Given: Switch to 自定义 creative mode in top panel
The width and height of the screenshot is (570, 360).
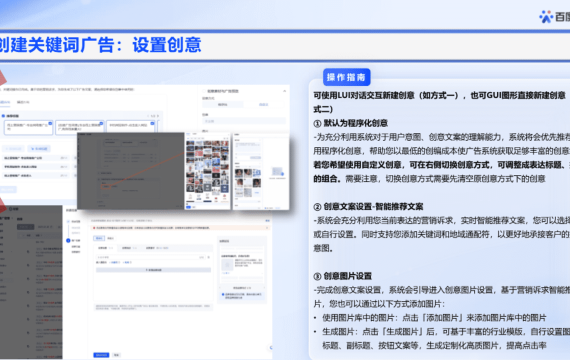Looking at the screenshot, I should [264, 105].
